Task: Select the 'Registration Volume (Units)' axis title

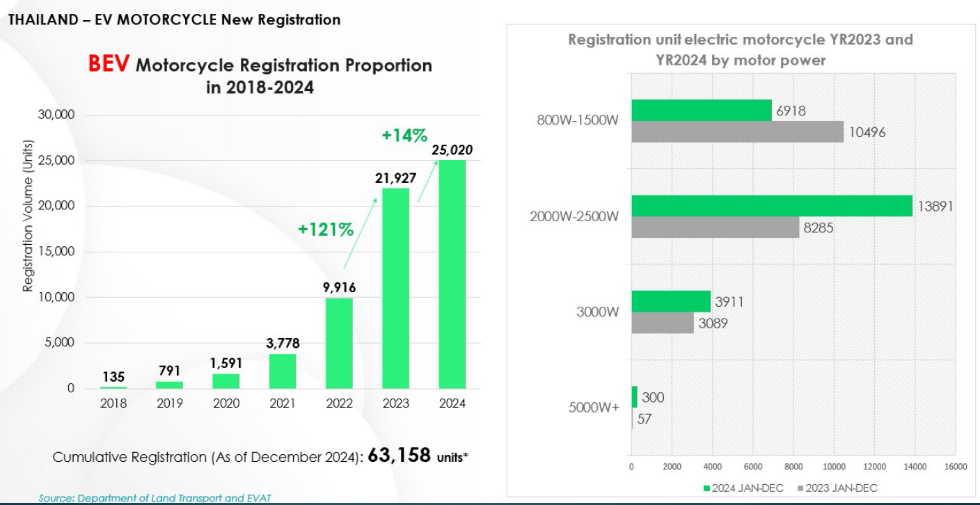Action: 29,216
